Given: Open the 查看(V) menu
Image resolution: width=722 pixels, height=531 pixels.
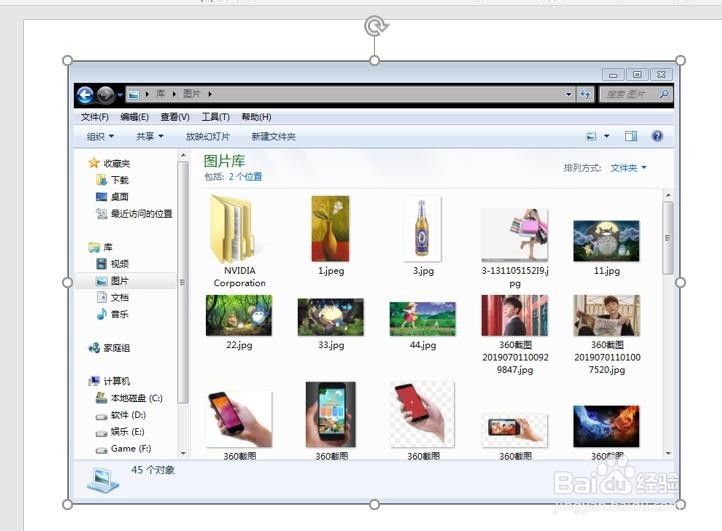Looking at the screenshot, I should (x=175, y=117).
